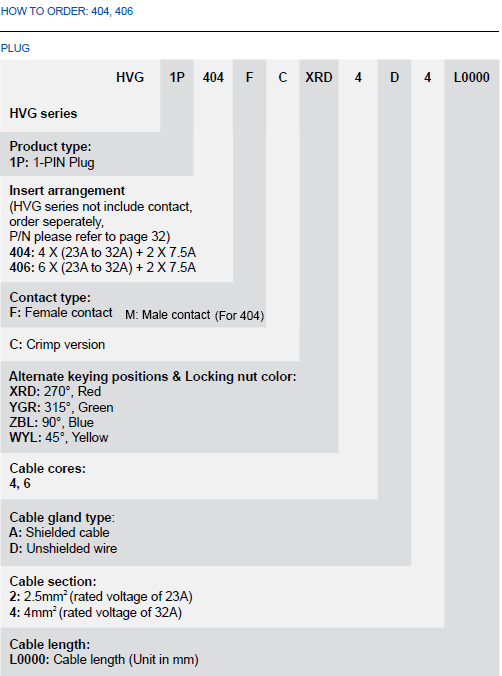Viewport: 502px width, 676px height.
Task: Select the YGR: 315°, Green option
Action: click(x=61, y=407)
